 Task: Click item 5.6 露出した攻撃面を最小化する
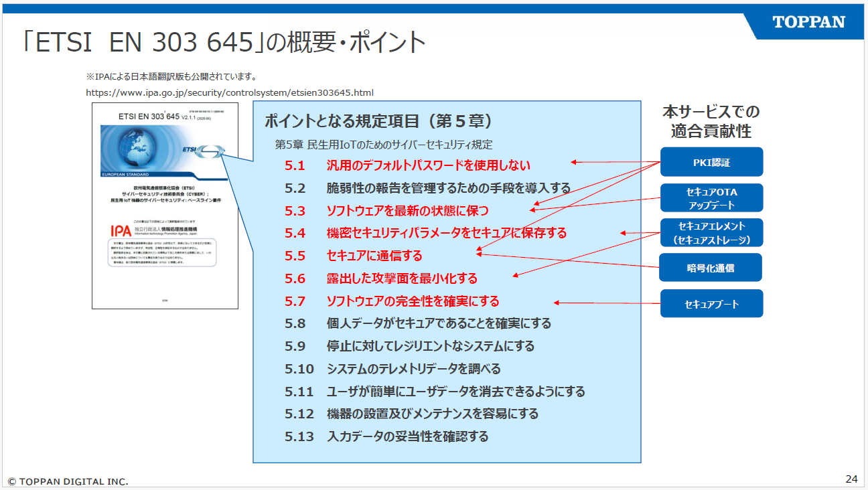pyautogui.click(x=380, y=278)
